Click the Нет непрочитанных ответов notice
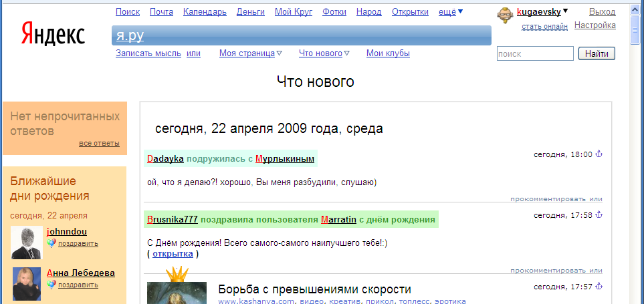Screen dimensions: 644x304 tap(65, 124)
